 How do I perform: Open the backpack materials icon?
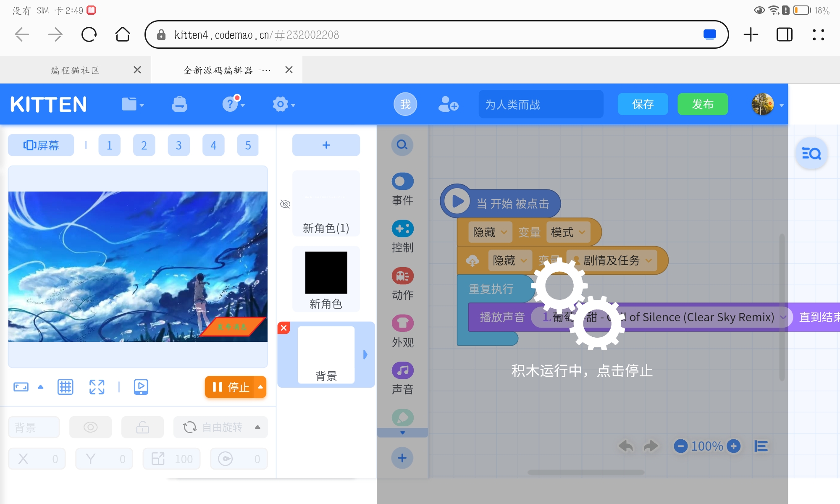179,104
